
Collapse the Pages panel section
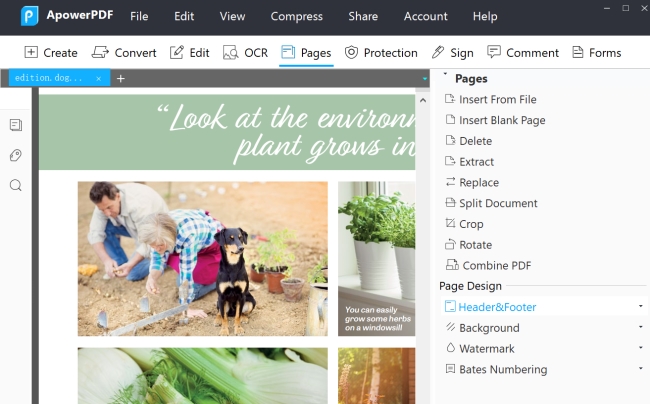click(x=445, y=74)
